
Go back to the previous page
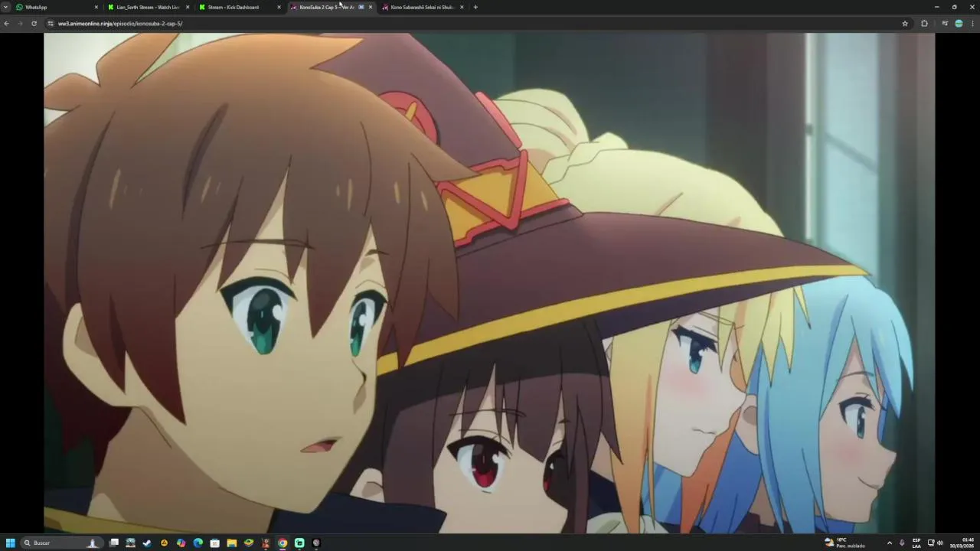(x=6, y=23)
